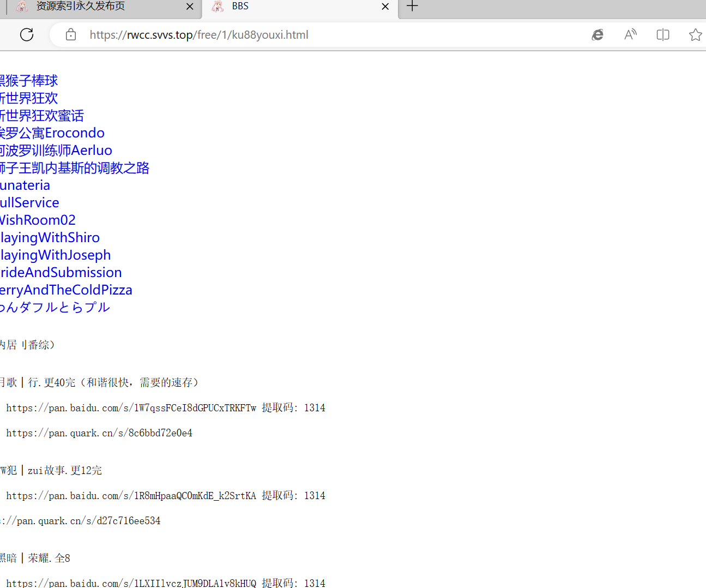Click the site lock icon in address bar

(x=71, y=35)
